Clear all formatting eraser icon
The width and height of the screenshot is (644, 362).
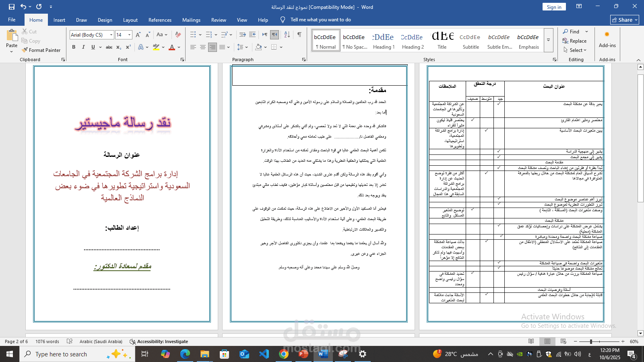(178, 35)
